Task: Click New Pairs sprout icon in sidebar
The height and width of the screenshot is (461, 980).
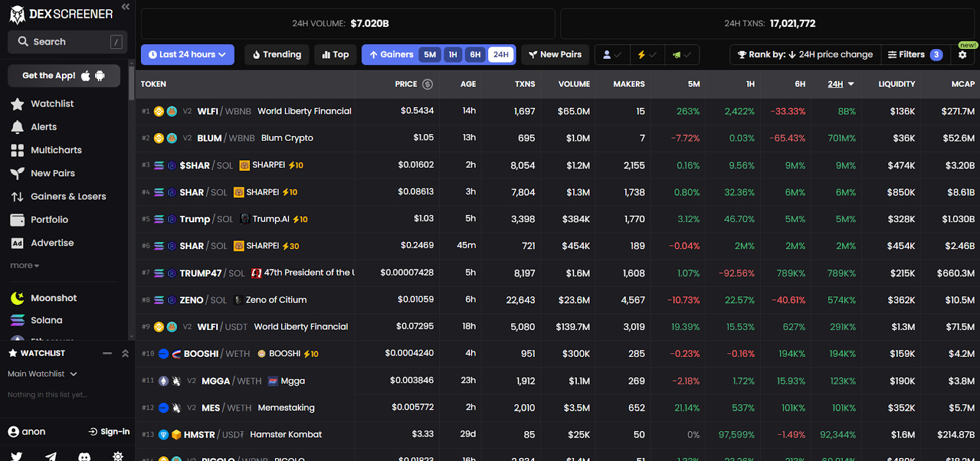Action: pyautogui.click(x=17, y=173)
